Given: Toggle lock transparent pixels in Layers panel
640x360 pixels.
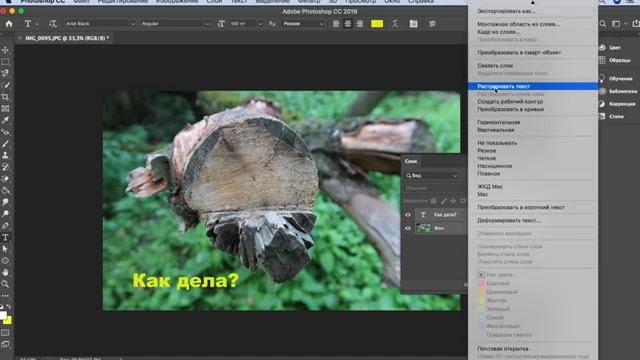Looking at the screenshot, I should pyautogui.click(x=433, y=201).
